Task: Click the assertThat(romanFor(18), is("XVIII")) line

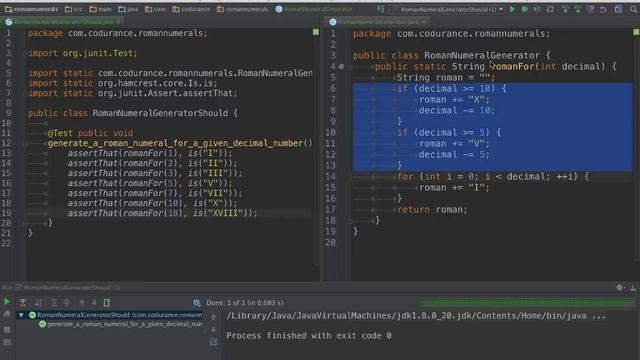Action: [x=162, y=213]
